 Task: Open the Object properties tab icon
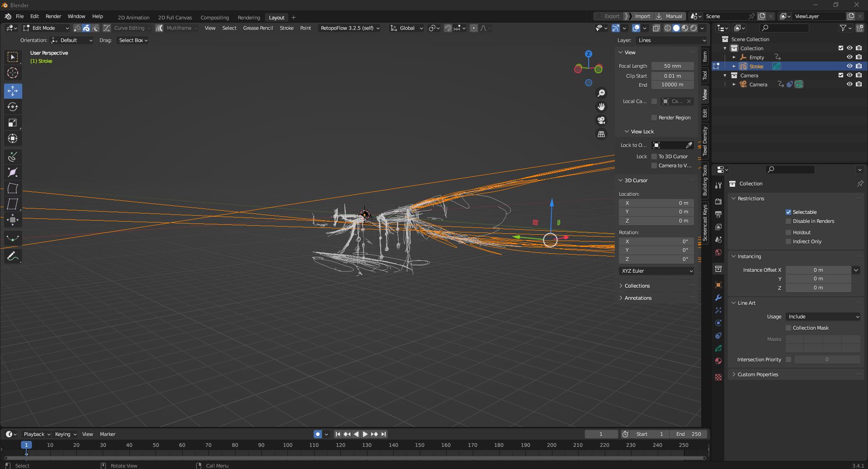click(718, 285)
